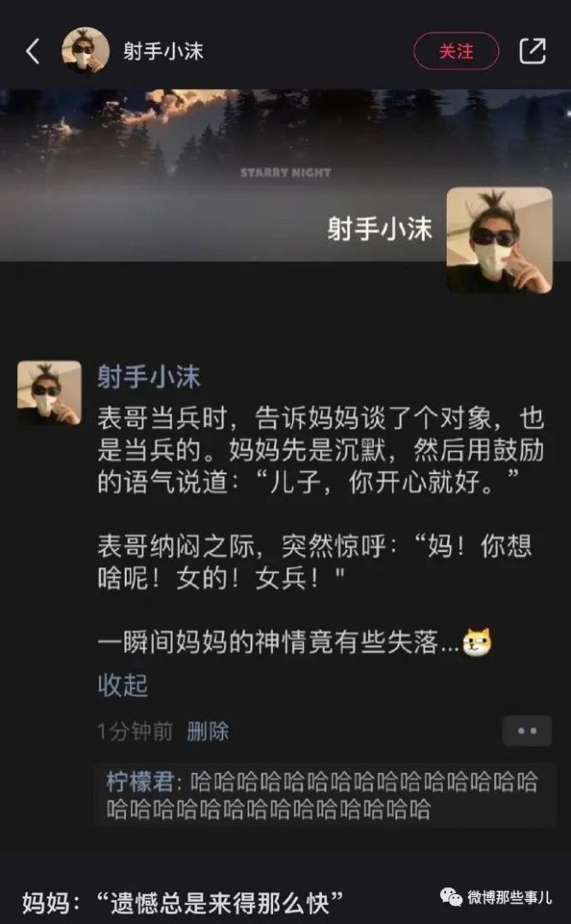
Task: Open the 哈哈哈 comment reply box
Action: point(324,796)
